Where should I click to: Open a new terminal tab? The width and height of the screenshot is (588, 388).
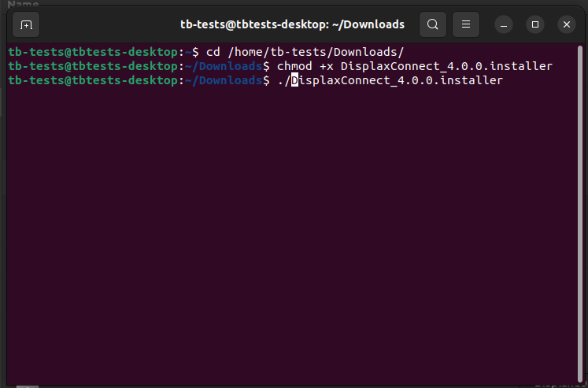pyautogui.click(x=27, y=24)
